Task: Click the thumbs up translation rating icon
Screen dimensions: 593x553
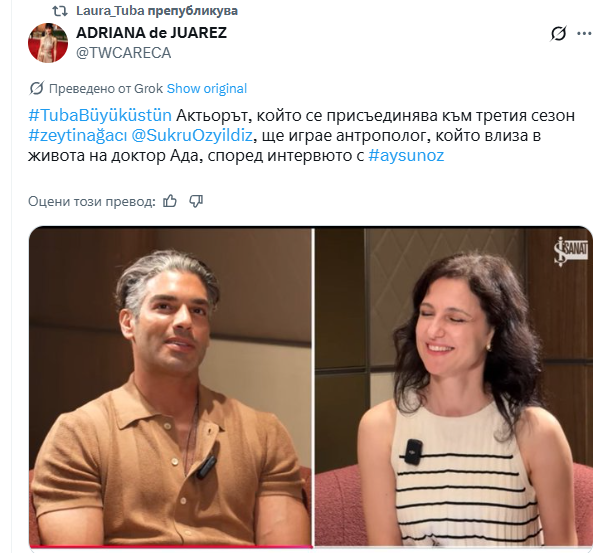Action: [x=170, y=201]
